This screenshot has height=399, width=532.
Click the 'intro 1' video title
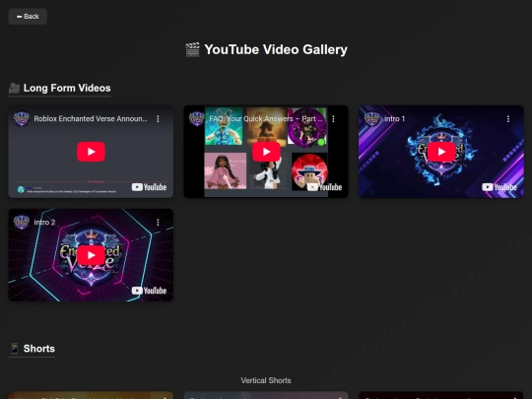(x=395, y=119)
